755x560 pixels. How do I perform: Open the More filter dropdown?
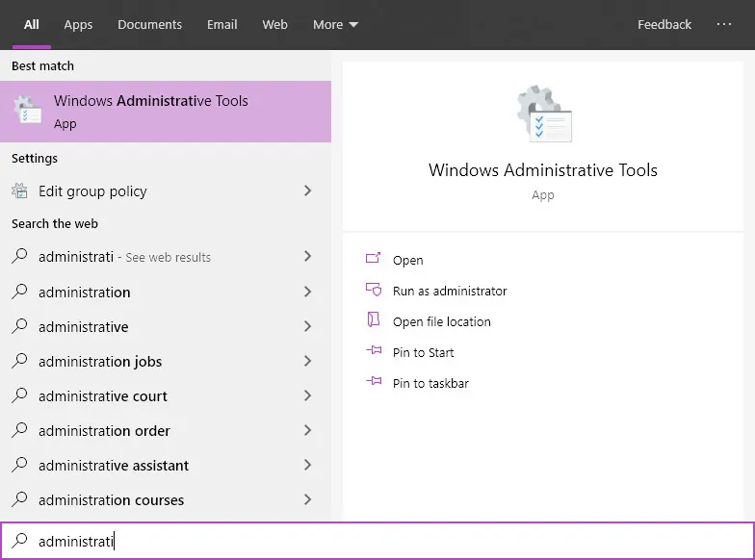coord(335,25)
